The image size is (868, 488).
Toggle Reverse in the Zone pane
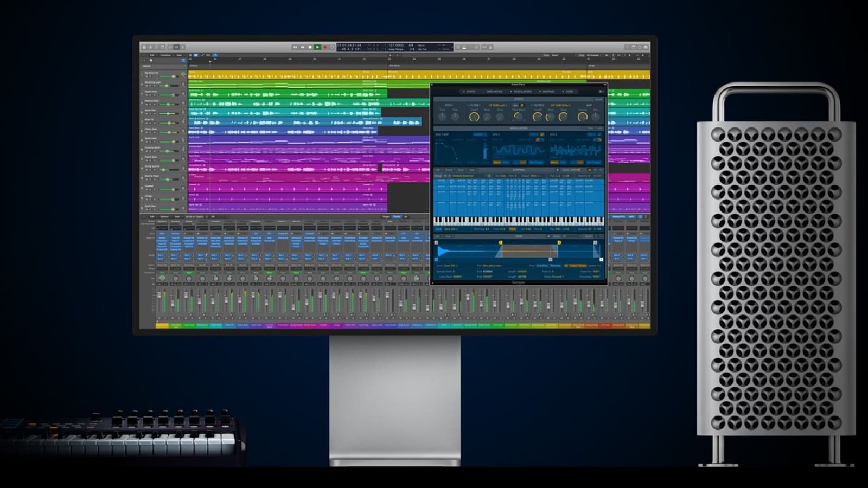coord(556,266)
